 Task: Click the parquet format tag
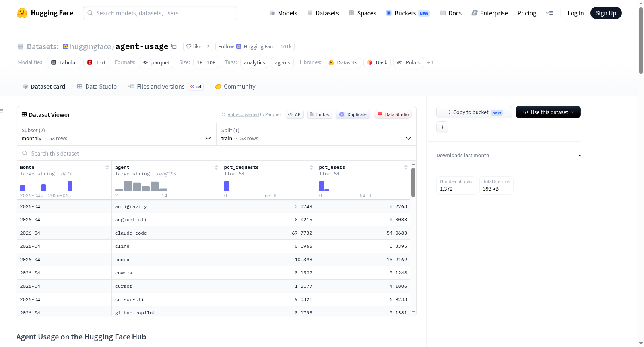(156, 62)
